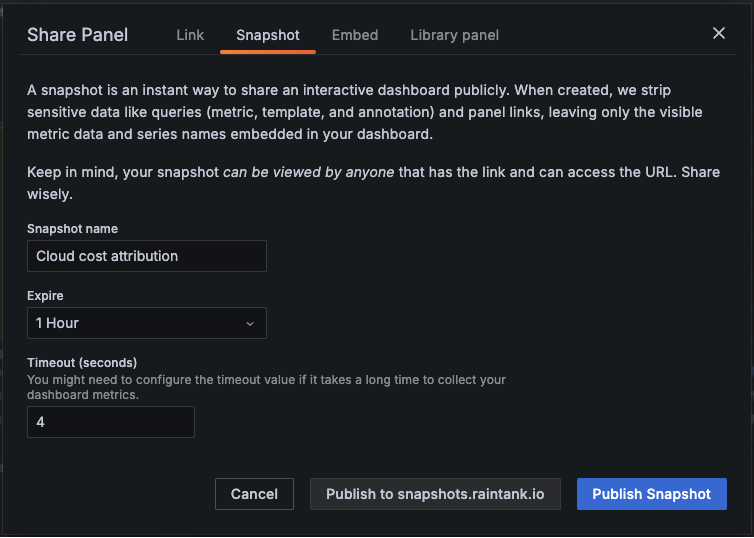Switch to the Link tab
Screen dimensions: 754x538
pos(190,35)
